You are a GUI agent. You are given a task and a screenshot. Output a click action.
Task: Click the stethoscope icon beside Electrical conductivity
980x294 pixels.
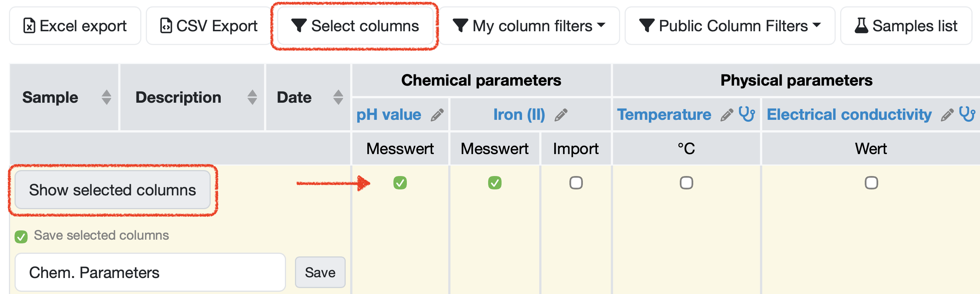[967, 114]
